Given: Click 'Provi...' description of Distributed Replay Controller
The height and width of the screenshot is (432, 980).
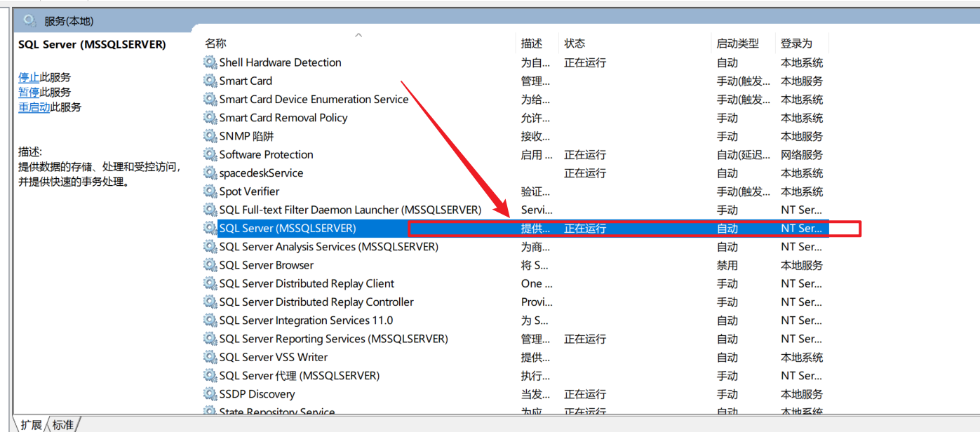Looking at the screenshot, I should (537, 302).
